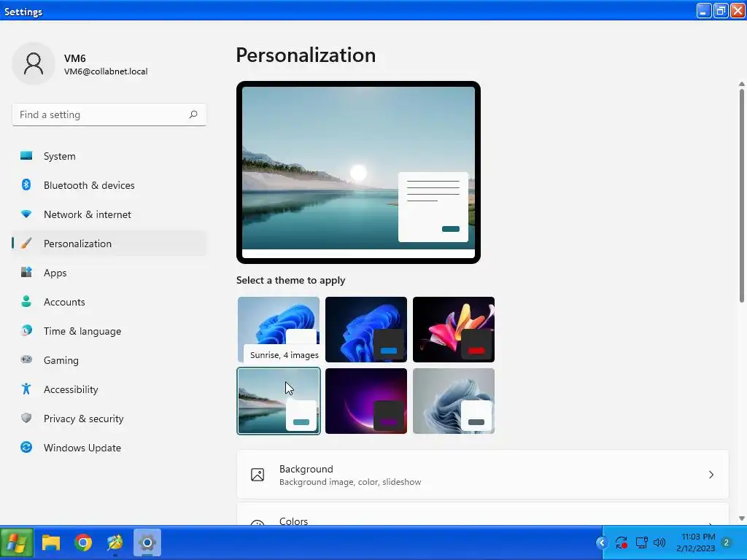This screenshot has height=560, width=747.
Task: Open the Background settings row
Action: [x=483, y=474]
